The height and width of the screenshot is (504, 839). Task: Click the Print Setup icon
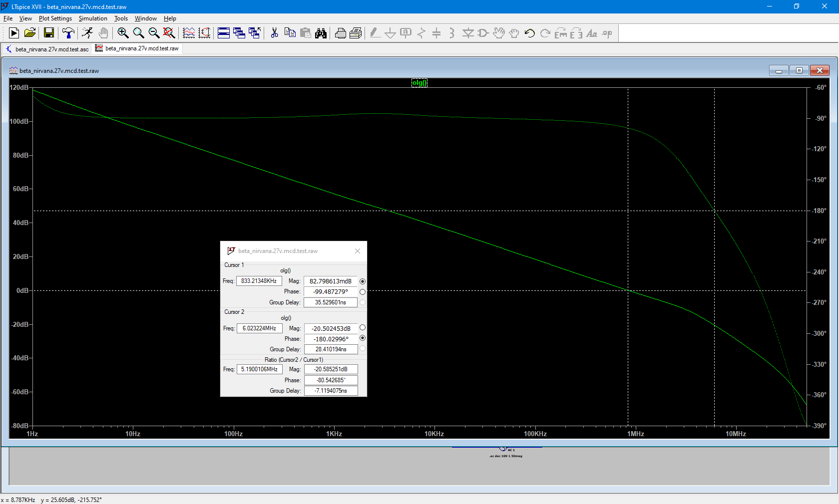coord(356,33)
